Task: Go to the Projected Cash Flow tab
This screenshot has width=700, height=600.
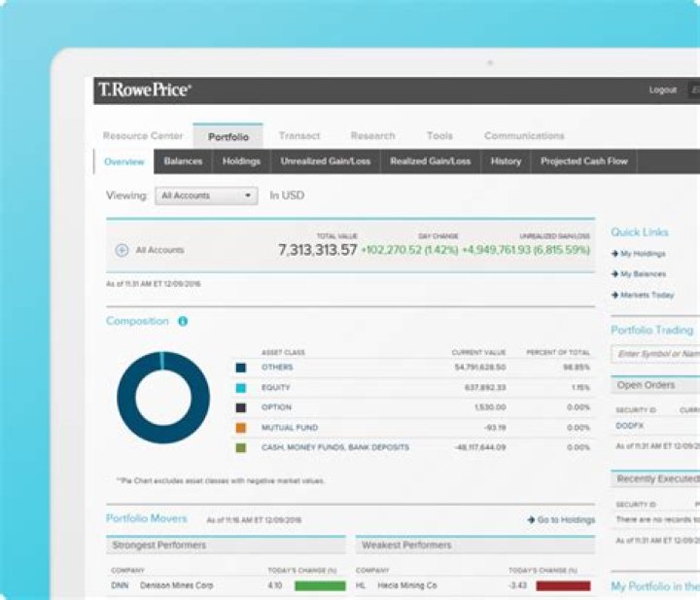Action: pyautogui.click(x=584, y=161)
